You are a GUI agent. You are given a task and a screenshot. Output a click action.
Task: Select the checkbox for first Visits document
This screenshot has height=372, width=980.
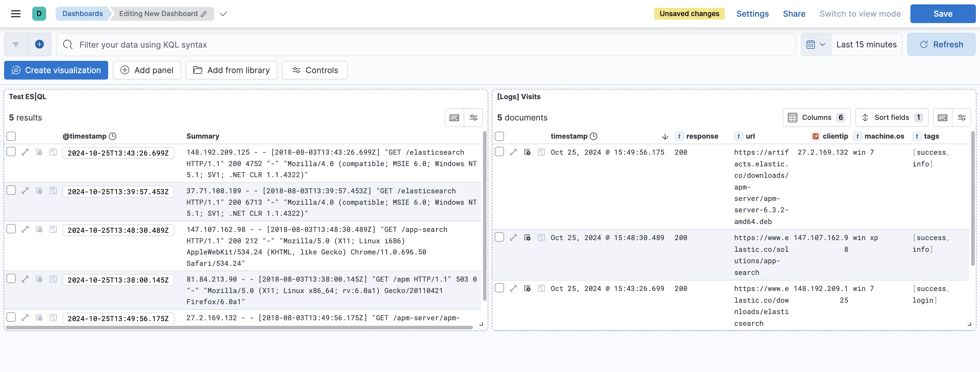(x=499, y=152)
